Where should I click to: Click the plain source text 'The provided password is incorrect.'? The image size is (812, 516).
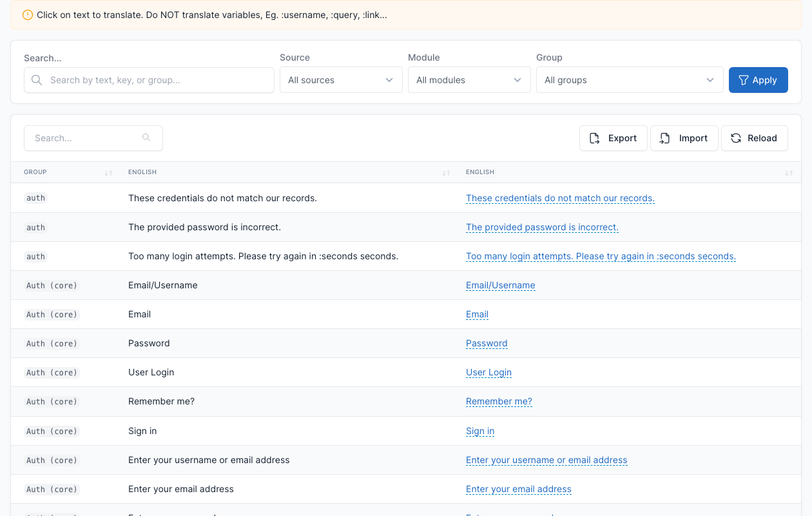pyautogui.click(x=204, y=227)
